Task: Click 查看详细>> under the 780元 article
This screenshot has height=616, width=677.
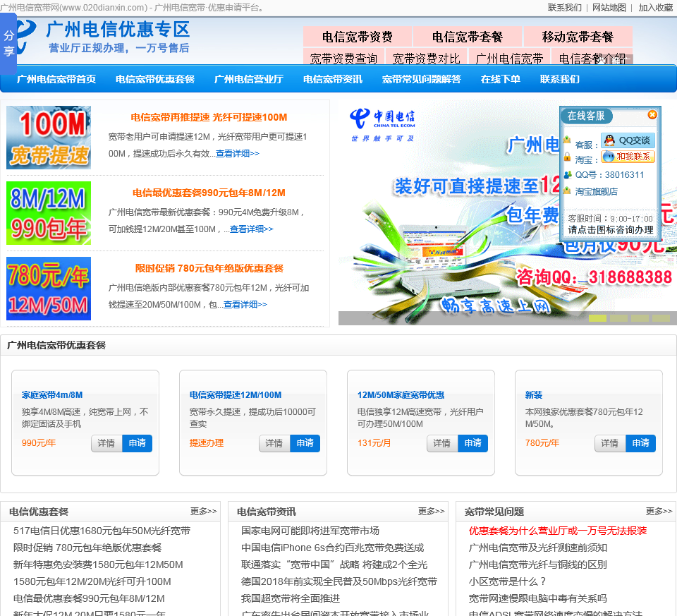Action: click(x=245, y=305)
